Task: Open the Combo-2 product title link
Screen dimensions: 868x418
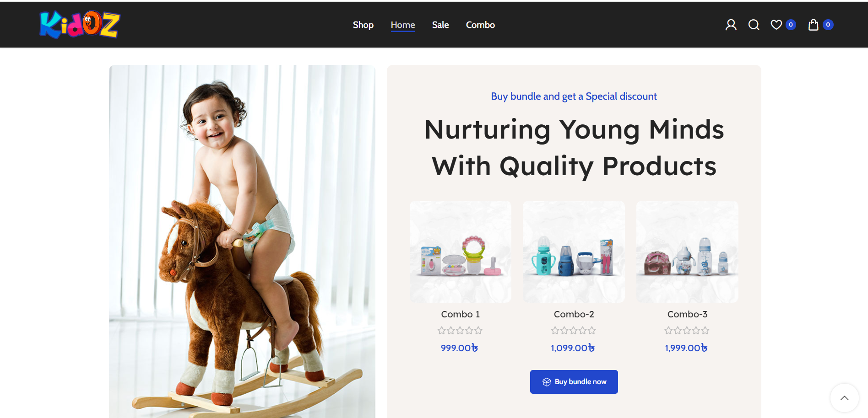Action: pos(574,314)
